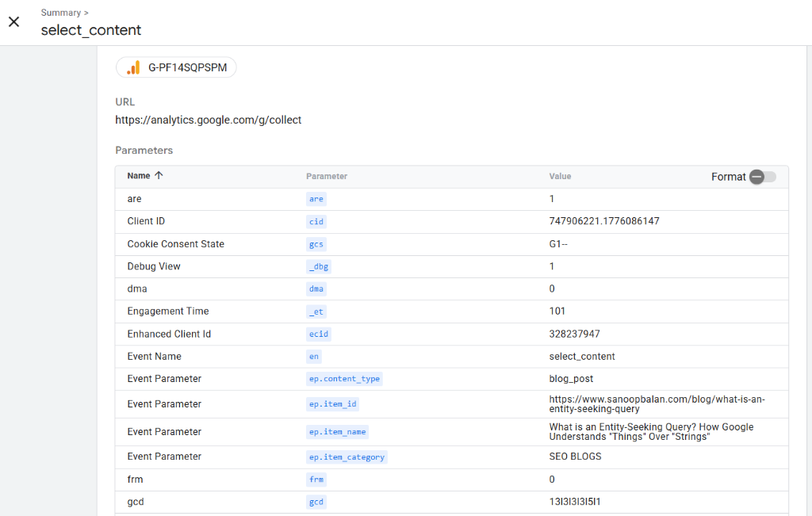
Task: Select the analytics.google.com/g/collect URL text
Action: coord(209,120)
